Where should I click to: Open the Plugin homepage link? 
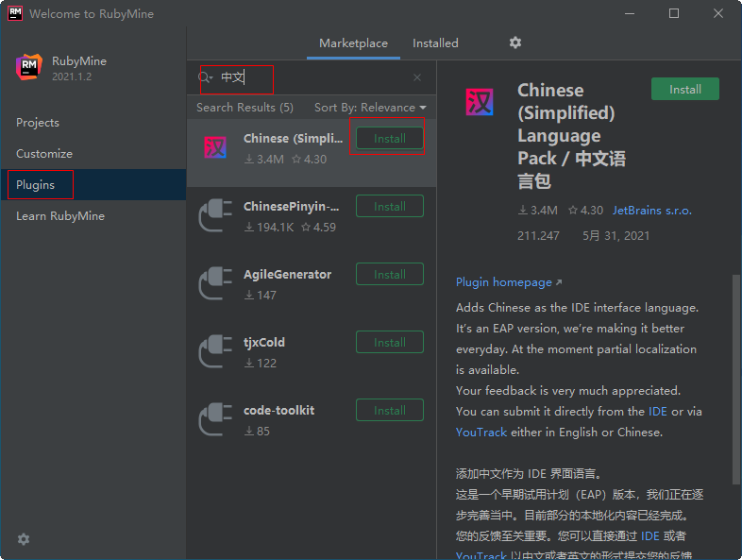click(503, 282)
